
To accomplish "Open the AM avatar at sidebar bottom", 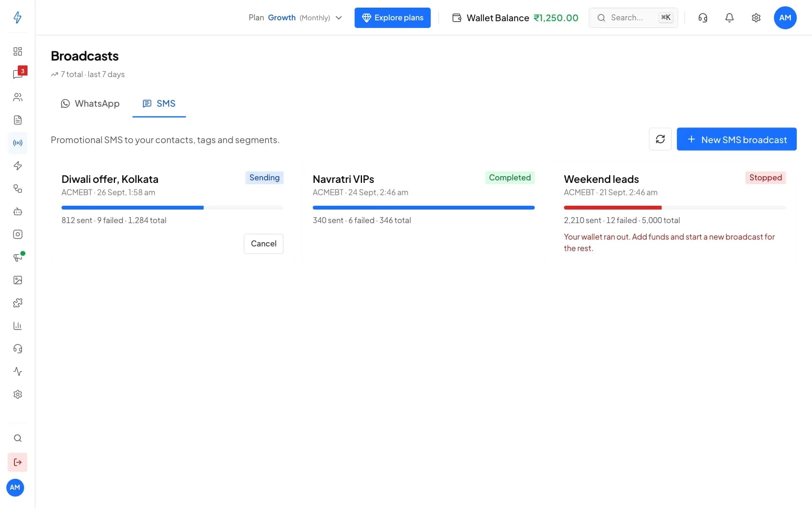I will tap(15, 488).
